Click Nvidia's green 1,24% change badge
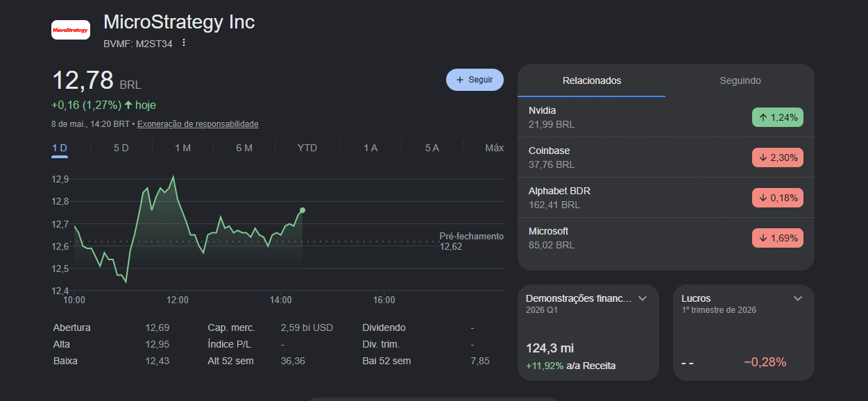Viewport: 868px width, 401px height. 778,117
